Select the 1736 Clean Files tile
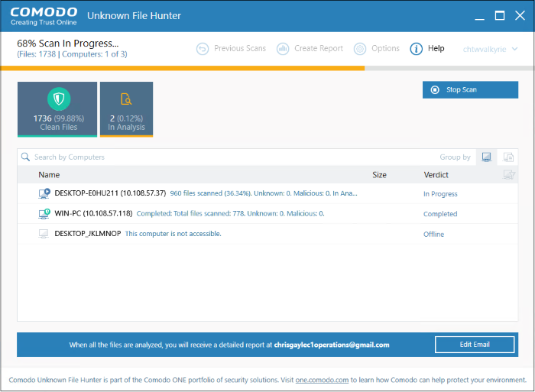Screen dimensions: 535x392 tap(57, 109)
